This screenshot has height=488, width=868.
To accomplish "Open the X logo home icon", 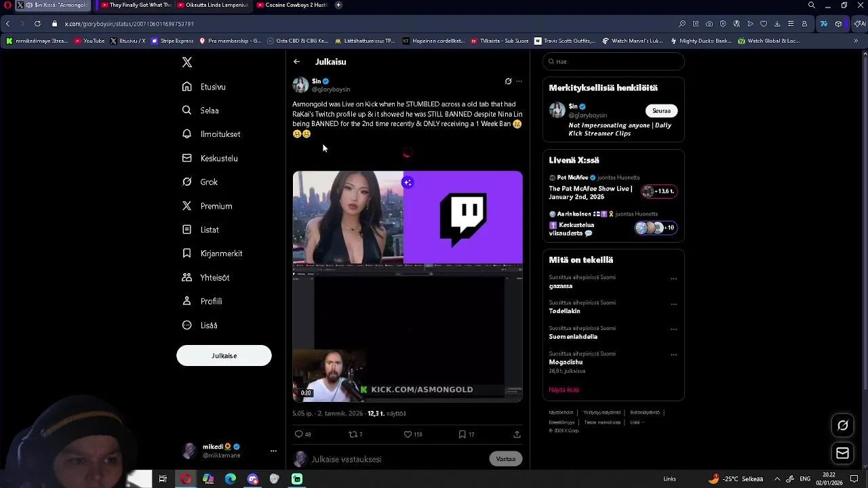I will click(187, 62).
